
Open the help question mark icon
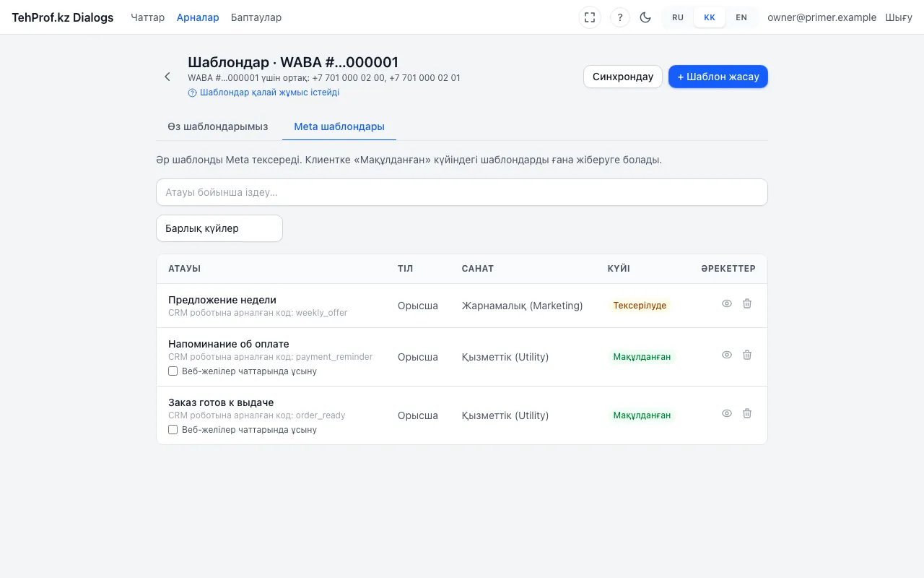point(620,17)
